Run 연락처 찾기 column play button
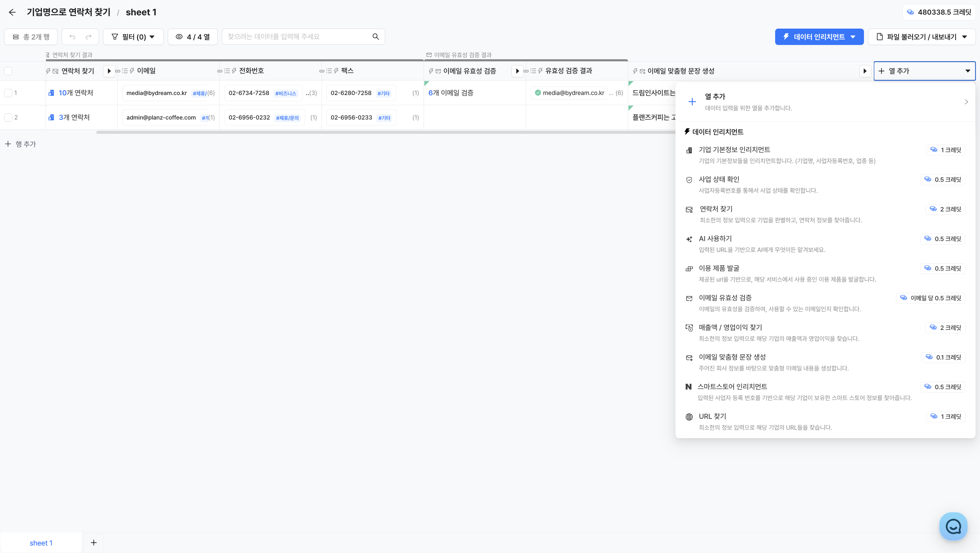The image size is (980, 553). click(109, 71)
